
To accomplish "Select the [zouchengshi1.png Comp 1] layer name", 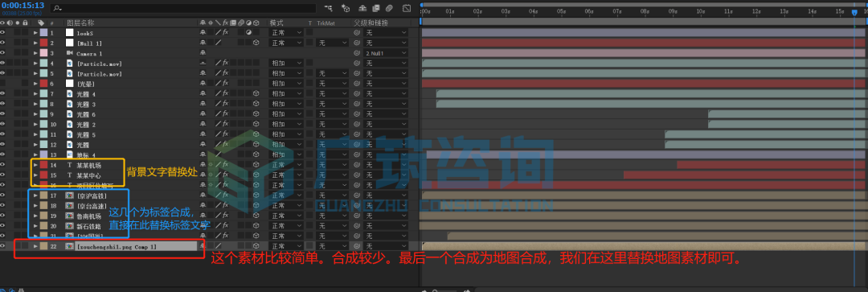I will [x=117, y=246].
